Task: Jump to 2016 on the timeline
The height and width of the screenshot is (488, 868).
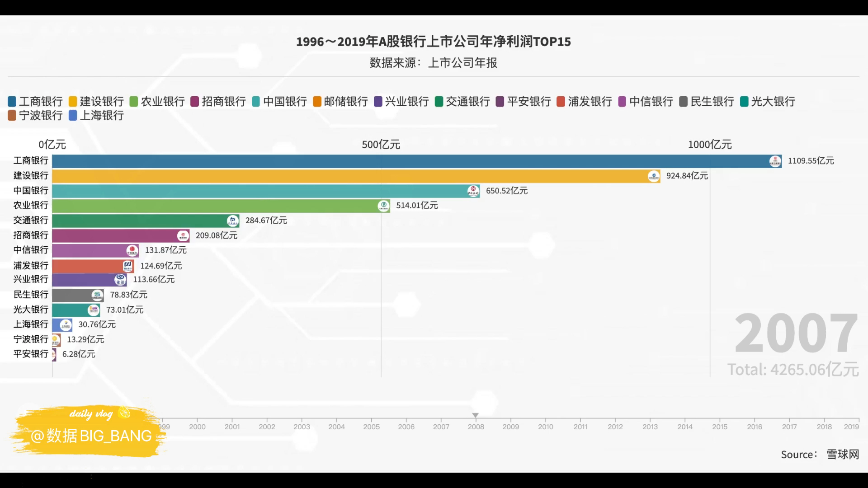Action: click(755, 427)
